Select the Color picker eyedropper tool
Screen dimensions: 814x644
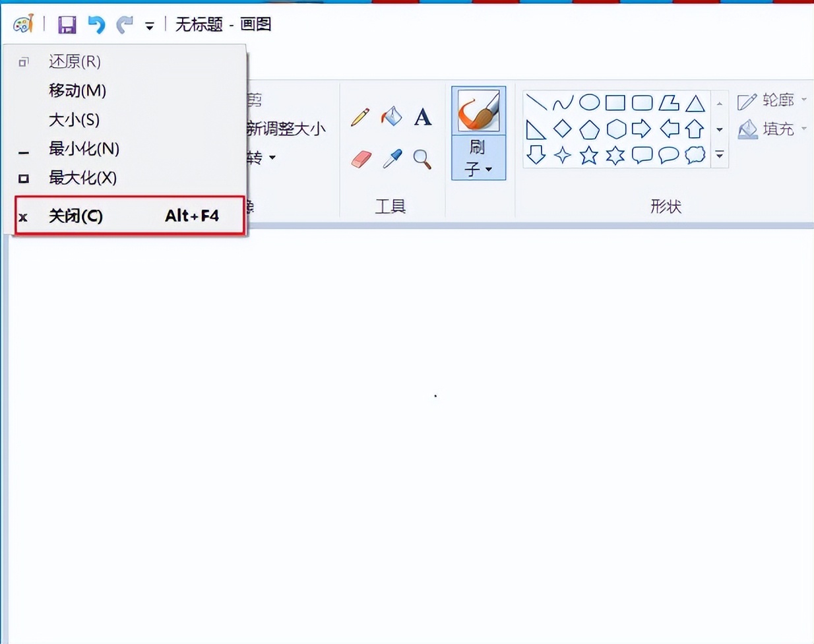pos(392,159)
